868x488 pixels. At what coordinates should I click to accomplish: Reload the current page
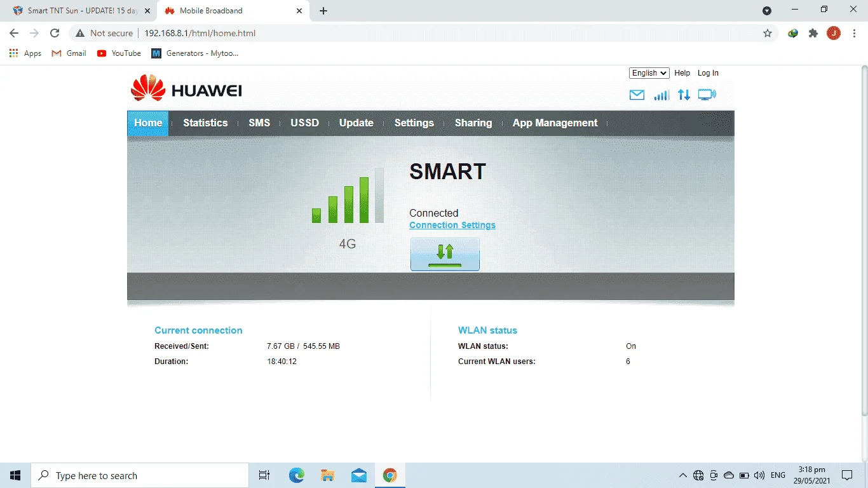point(55,33)
